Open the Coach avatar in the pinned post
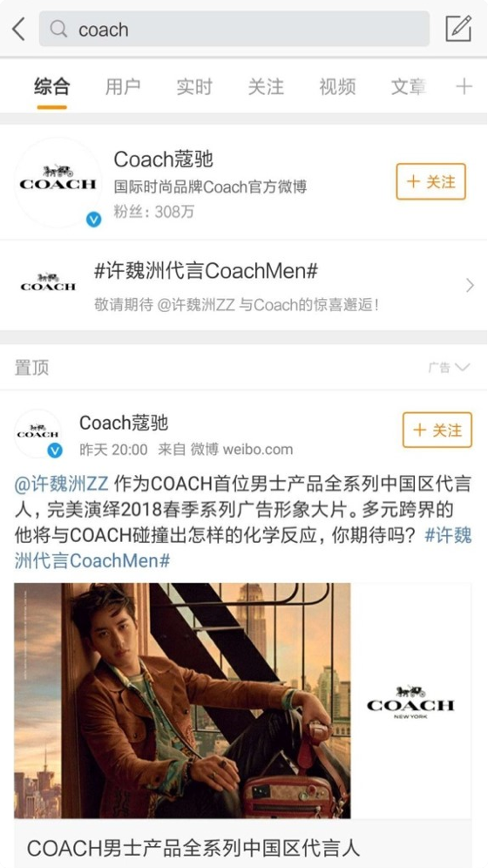Screen dimensions: 488x868 37,432
